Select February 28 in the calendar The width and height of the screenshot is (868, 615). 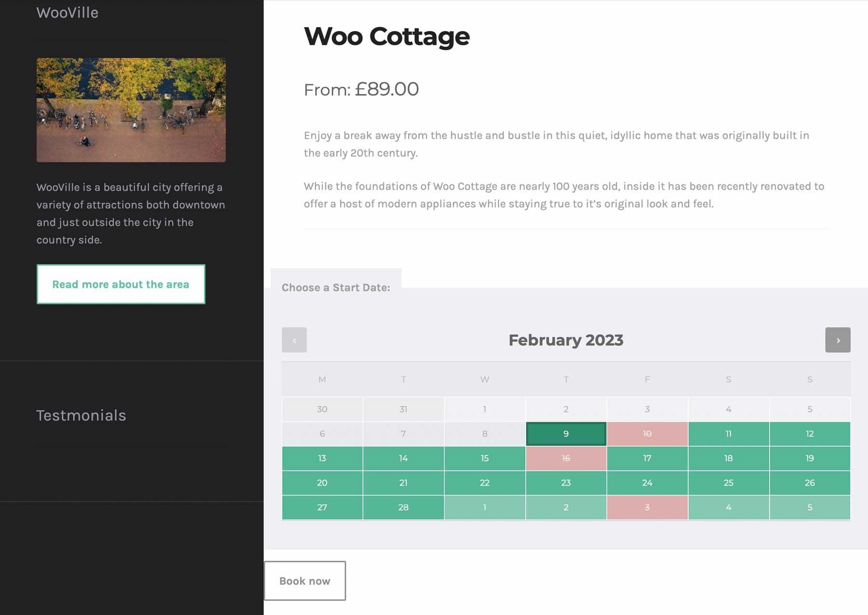coord(403,507)
